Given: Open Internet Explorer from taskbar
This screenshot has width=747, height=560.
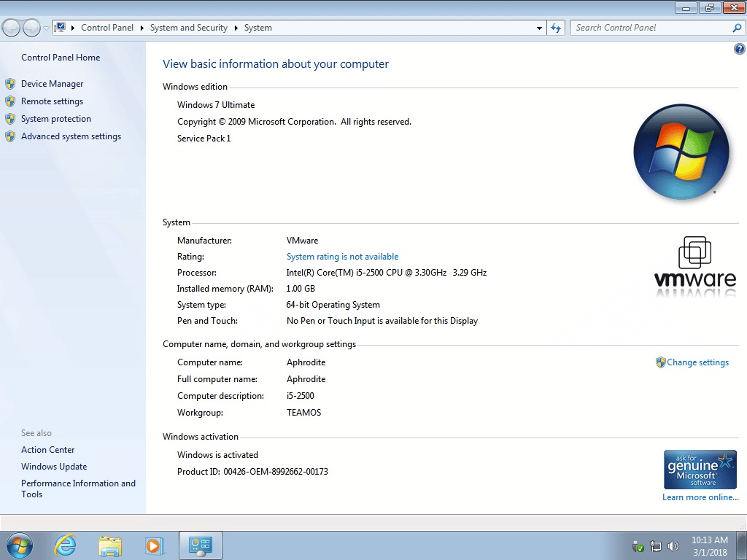Looking at the screenshot, I should click(66, 545).
